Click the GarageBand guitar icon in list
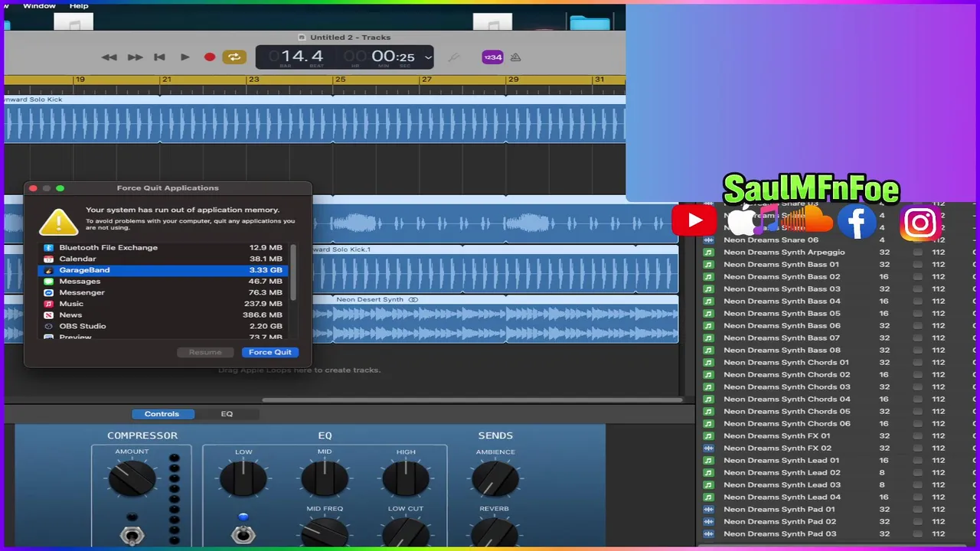This screenshot has width=980, height=551. tap(48, 270)
